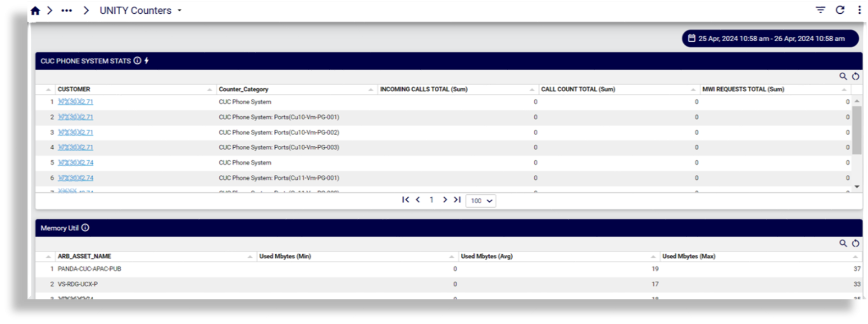Viewport: 868px width, 324px height.
Task: Refresh the dashboard with the top reload icon
Action: point(840,10)
